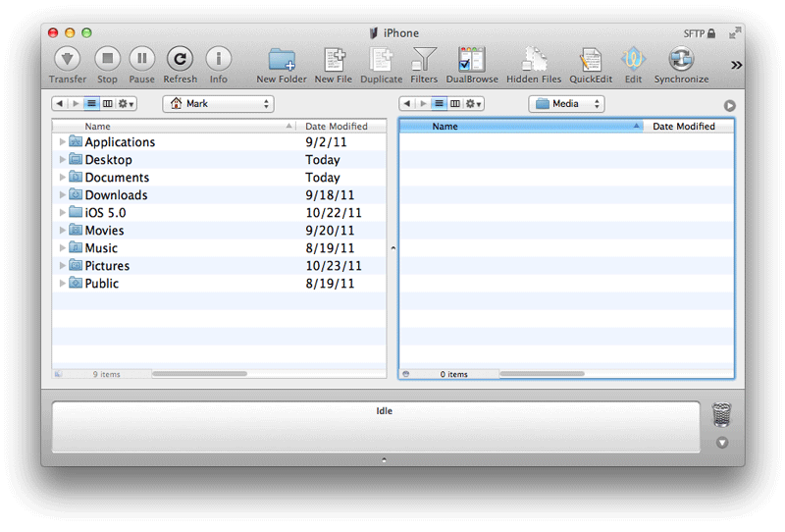Click the left pane horizontal scrollbar
Viewport: 785px width, 532px height.
click(x=199, y=374)
